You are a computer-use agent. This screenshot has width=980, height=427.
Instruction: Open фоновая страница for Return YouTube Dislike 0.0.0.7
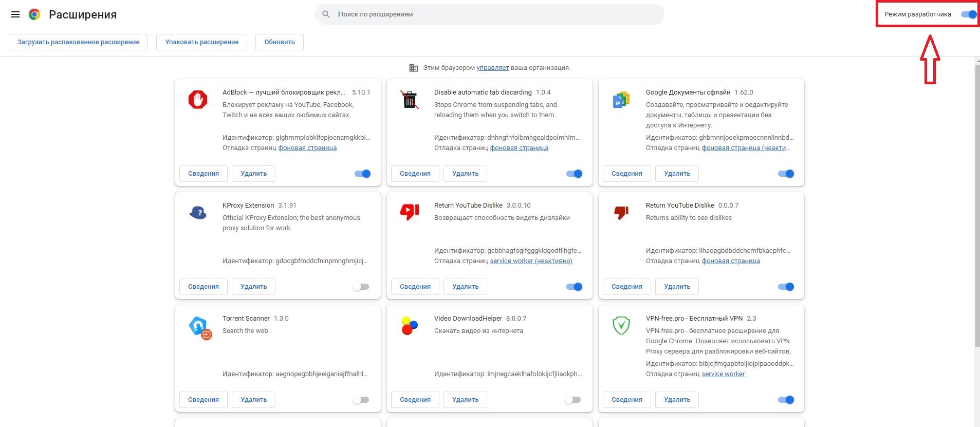tap(731, 261)
